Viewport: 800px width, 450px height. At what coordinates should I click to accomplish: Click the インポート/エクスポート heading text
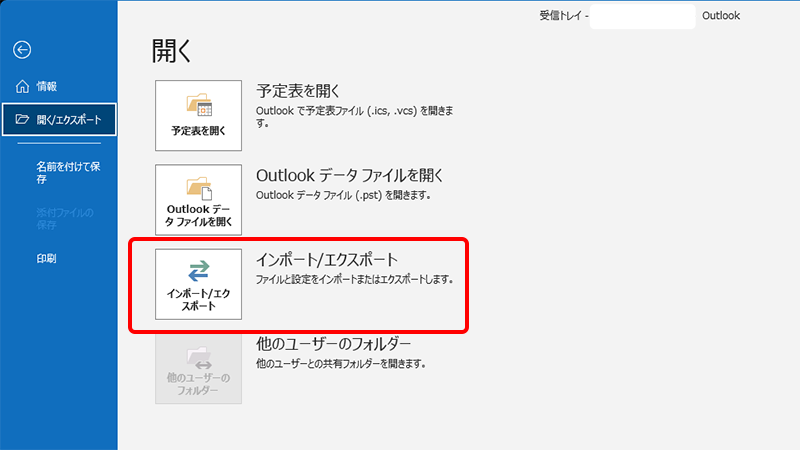pos(333,260)
